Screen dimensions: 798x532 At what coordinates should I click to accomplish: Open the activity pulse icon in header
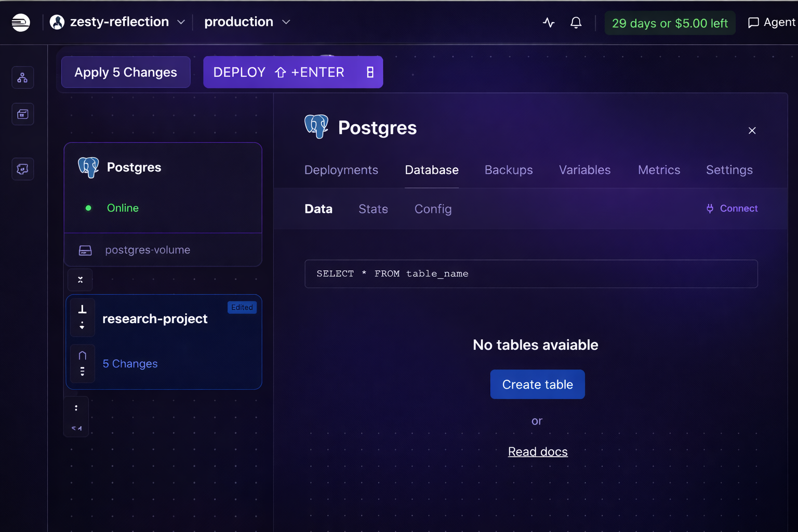click(549, 22)
